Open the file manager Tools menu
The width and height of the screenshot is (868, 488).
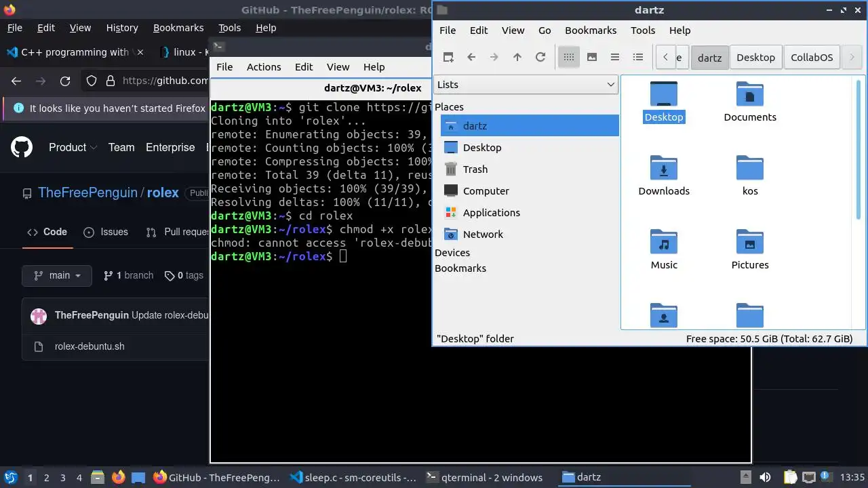643,30
